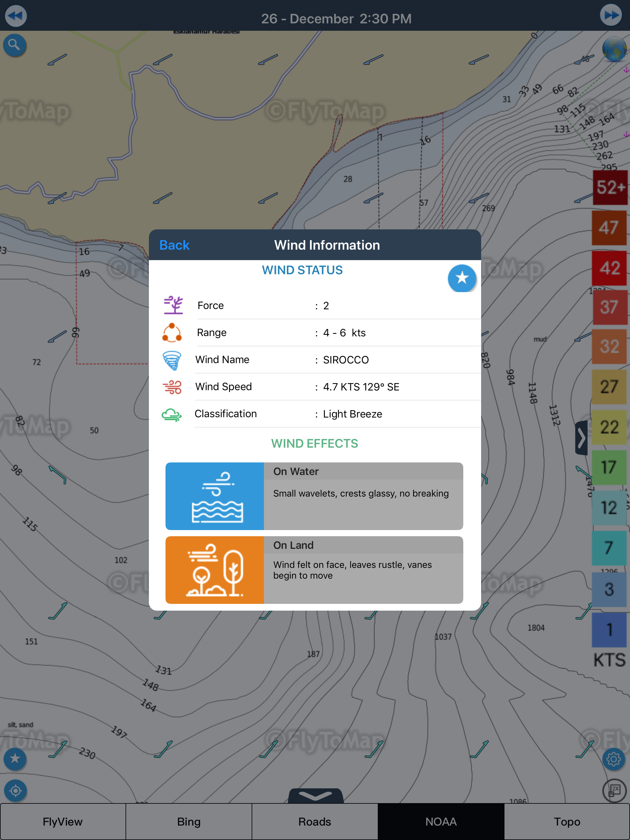The height and width of the screenshot is (840, 630).
Task: Switch to FlyView map tab
Action: pyautogui.click(x=63, y=821)
